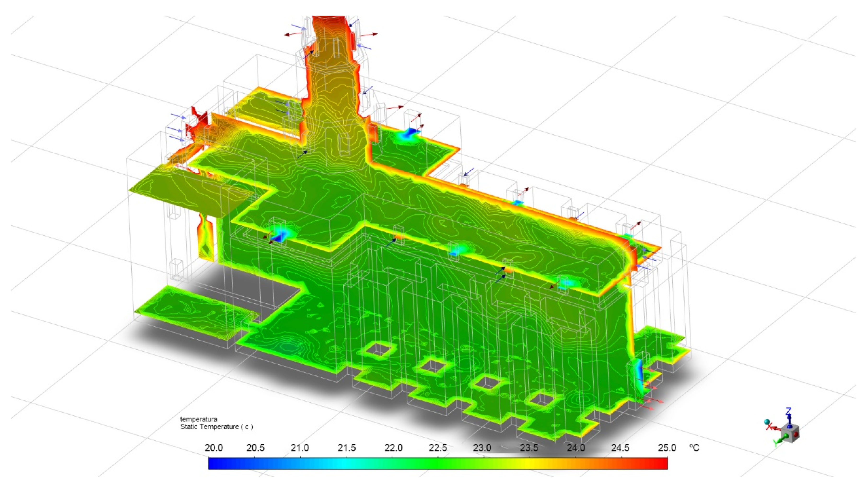Click the cyan sphere beside the X axis
The height and width of the screenshot is (487, 868).
[x=767, y=422]
